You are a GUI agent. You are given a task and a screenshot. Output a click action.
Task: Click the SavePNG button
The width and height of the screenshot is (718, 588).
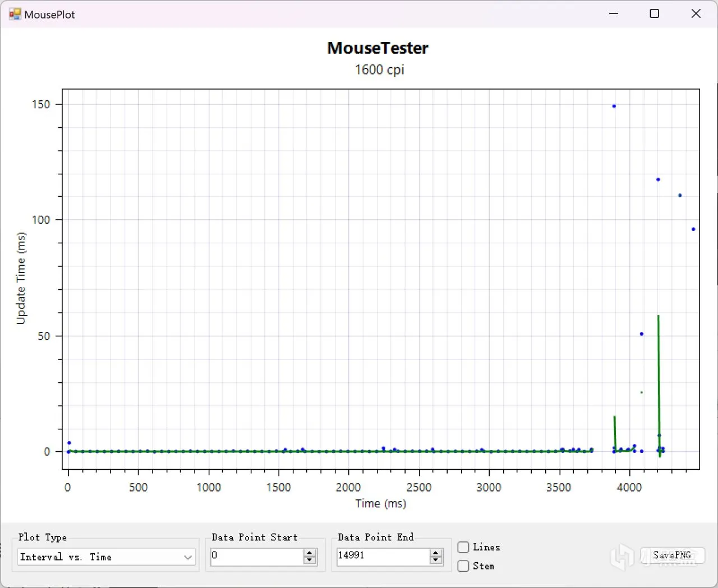[673, 555]
